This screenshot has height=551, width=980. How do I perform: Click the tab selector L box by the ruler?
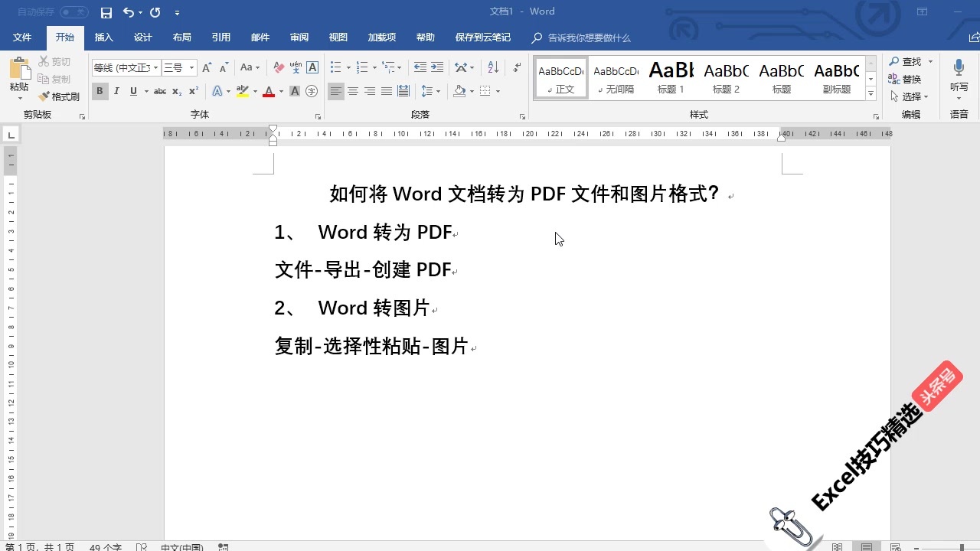(11, 135)
